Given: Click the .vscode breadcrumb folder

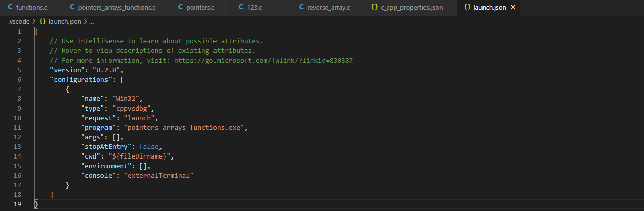Looking at the screenshot, I should pyautogui.click(x=19, y=22).
